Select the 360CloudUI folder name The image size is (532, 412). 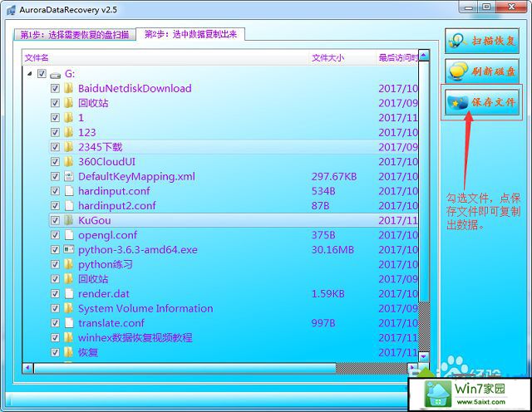(107, 161)
